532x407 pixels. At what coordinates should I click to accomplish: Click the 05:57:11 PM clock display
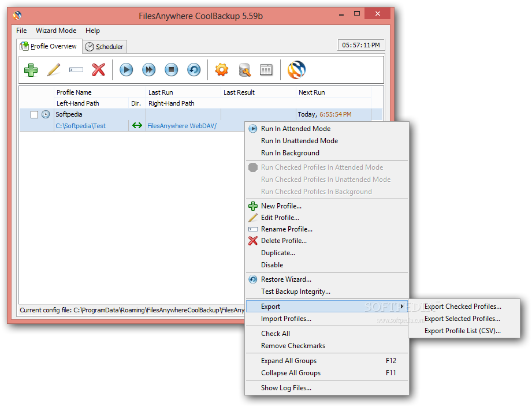361,45
